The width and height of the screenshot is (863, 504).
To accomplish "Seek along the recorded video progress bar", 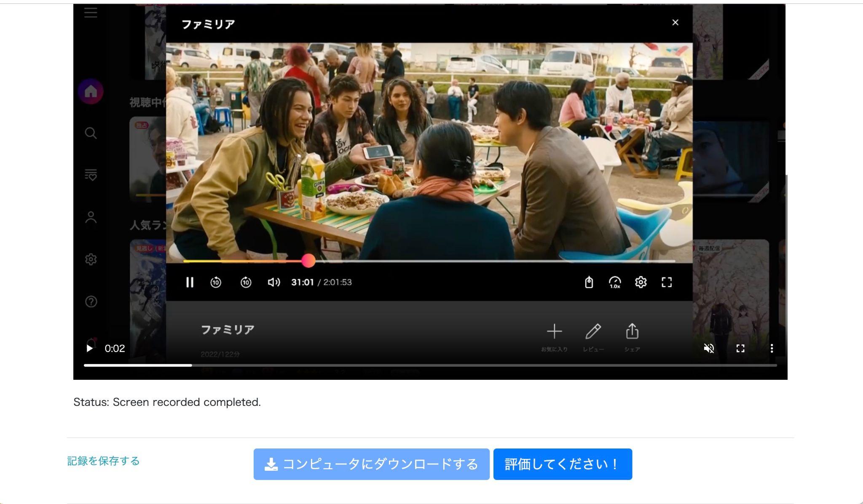I will (x=430, y=365).
